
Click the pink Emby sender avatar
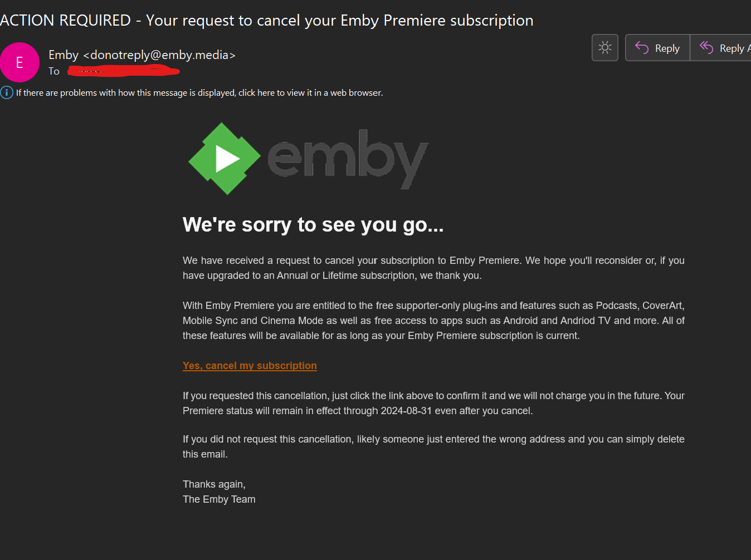pyautogui.click(x=19, y=62)
